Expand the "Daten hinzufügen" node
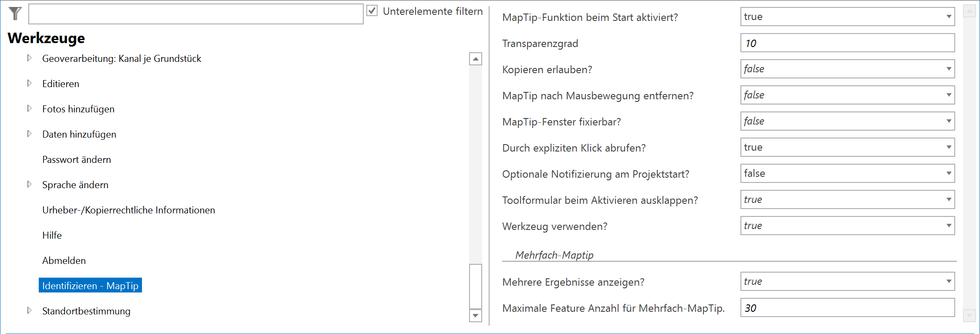Viewport: 980px width, 334px height. coord(29,134)
